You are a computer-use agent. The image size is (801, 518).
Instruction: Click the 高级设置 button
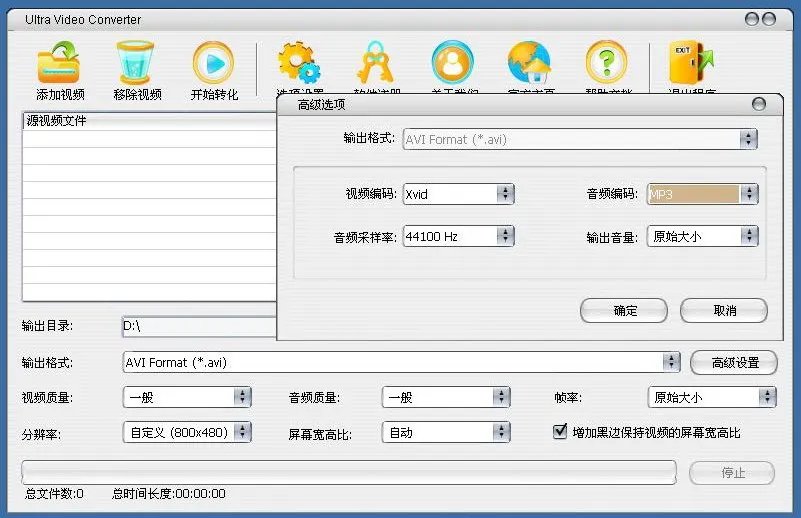pos(734,363)
